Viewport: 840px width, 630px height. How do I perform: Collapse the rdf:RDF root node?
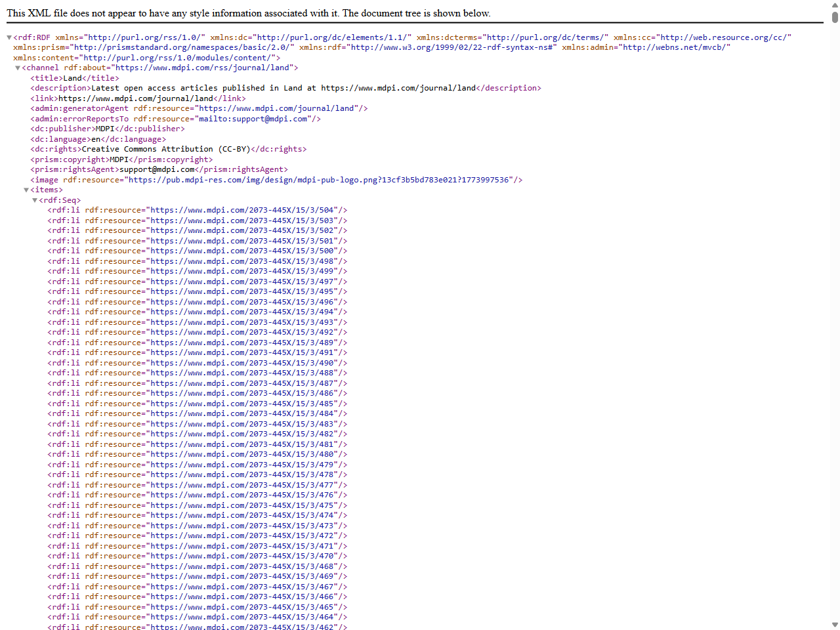coord(9,38)
